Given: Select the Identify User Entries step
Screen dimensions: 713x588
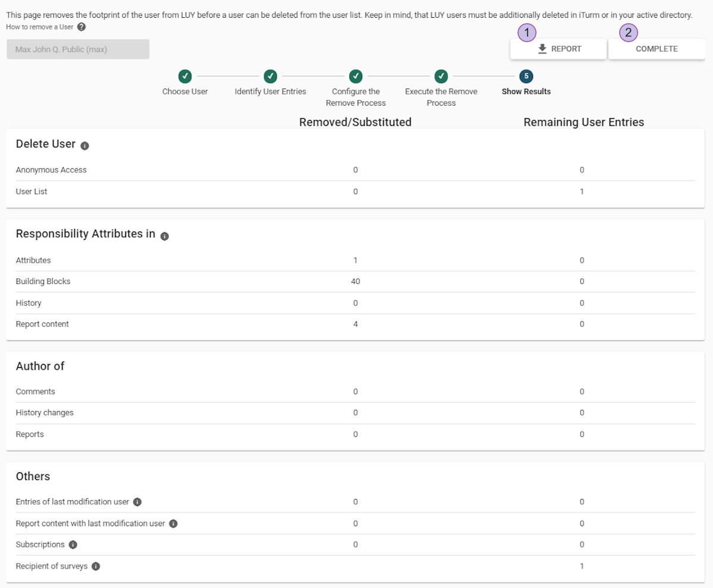Looking at the screenshot, I should click(270, 76).
